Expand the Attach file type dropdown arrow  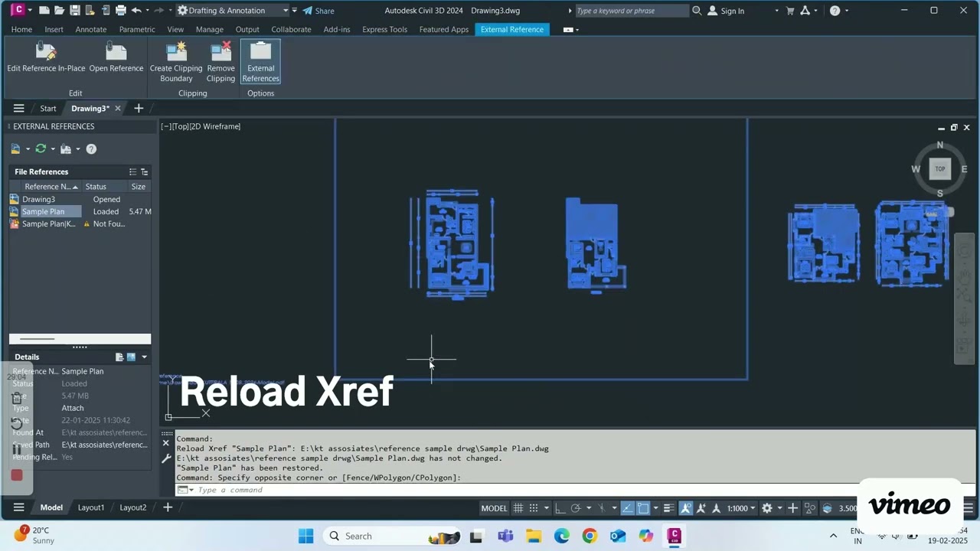[x=28, y=149]
